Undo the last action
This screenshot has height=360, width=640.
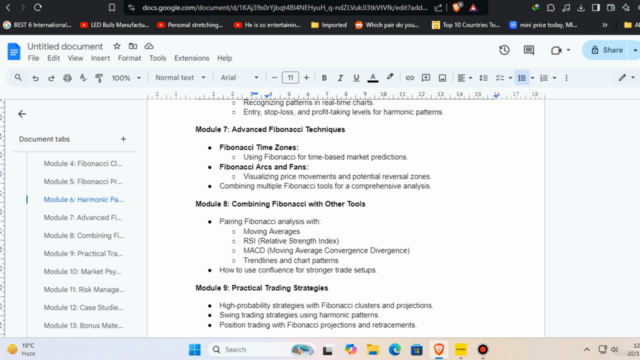pos(36,78)
